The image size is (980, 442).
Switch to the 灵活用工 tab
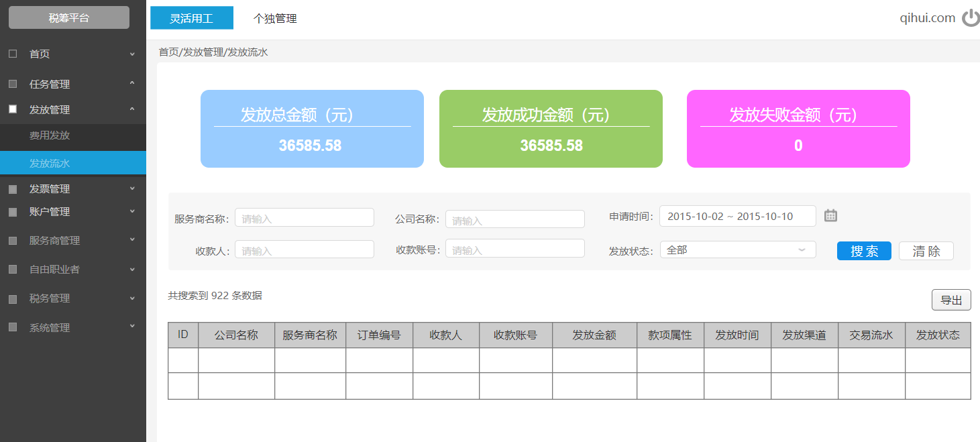(192, 18)
